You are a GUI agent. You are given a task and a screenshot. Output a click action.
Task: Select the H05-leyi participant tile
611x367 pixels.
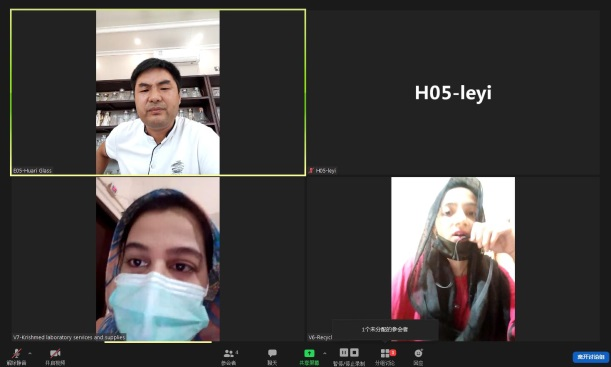[x=453, y=92]
